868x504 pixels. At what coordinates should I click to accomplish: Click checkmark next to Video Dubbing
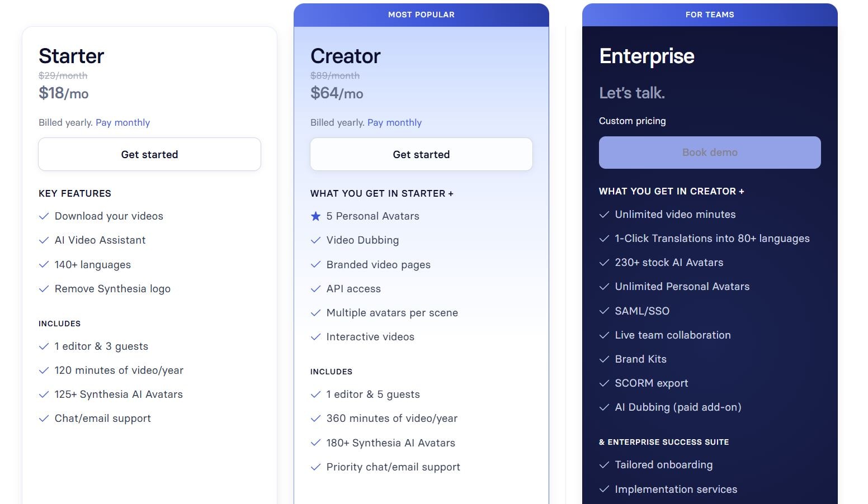[315, 240]
